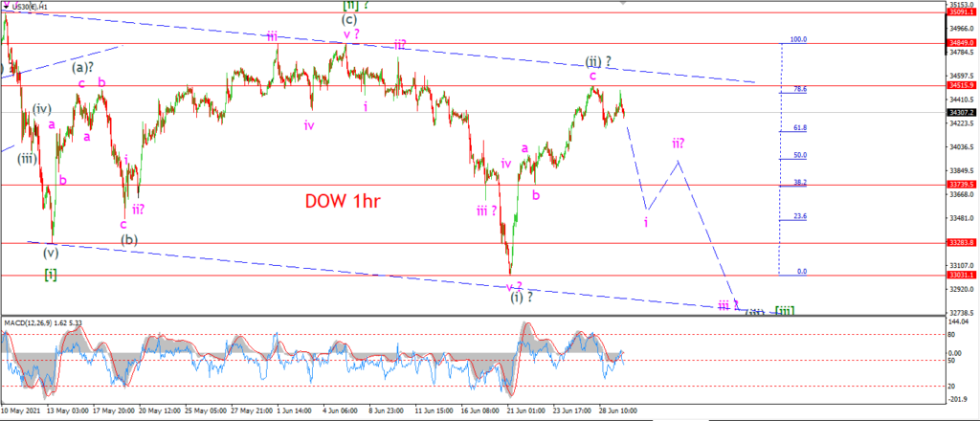The image size is (980, 421).
Task: Select the 33283.8 price tag
Action: 959,243
